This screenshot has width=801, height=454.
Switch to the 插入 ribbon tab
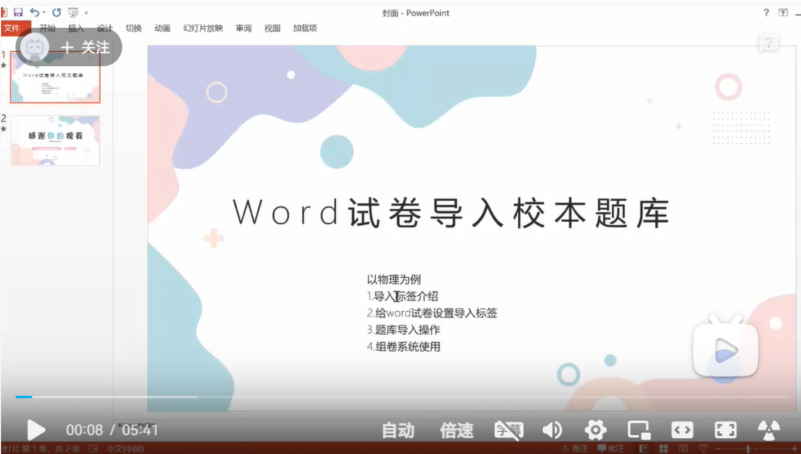point(76,28)
